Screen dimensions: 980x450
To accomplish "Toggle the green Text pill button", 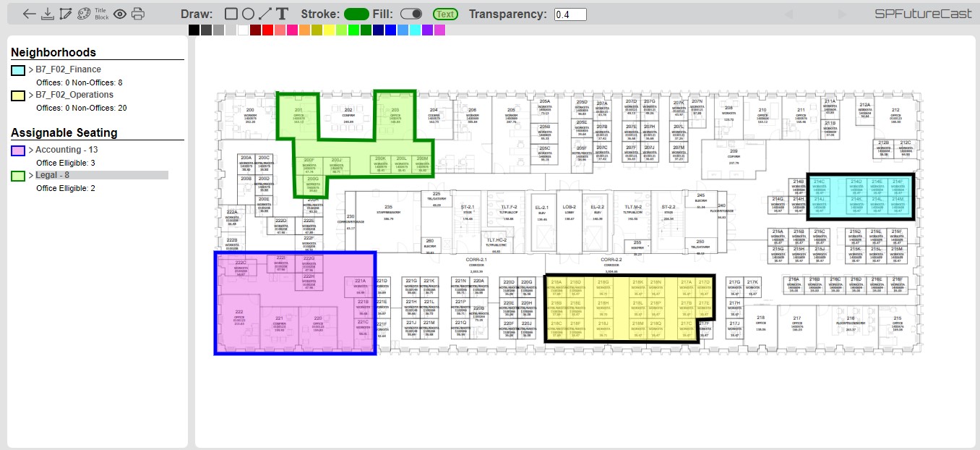I will pos(445,14).
